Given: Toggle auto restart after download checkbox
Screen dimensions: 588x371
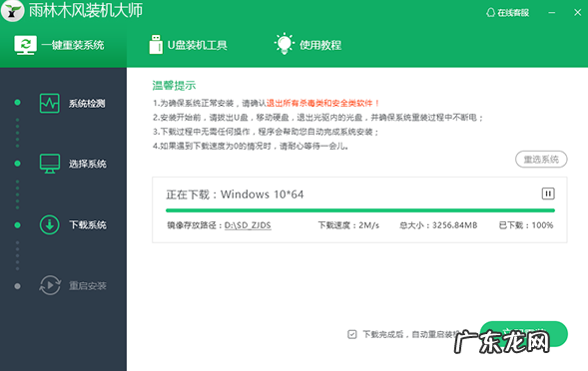Looking at the screenshot, I should tap(352, 334).
